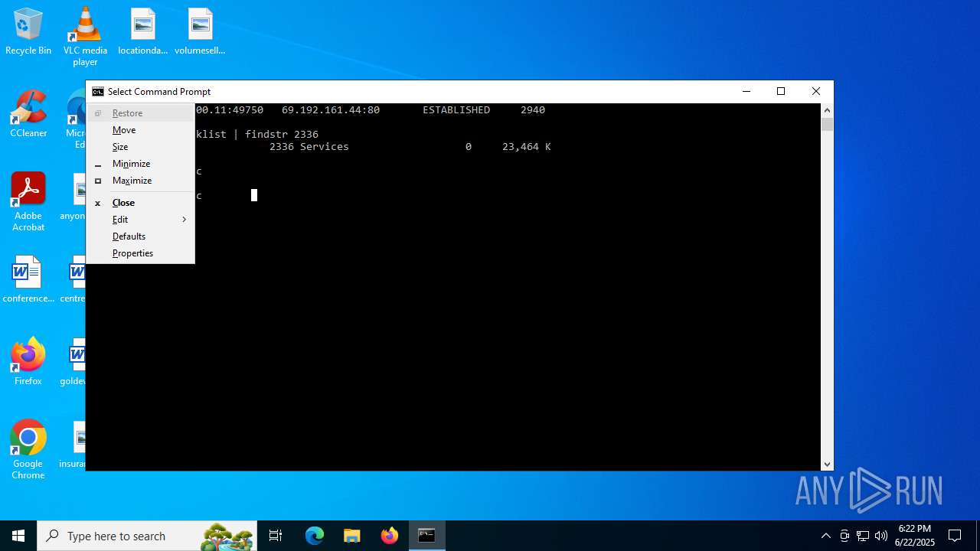Open the Recycle Bin desktop icon
The width and height of the screenshot is (980, 551).
tap(28, 32)
